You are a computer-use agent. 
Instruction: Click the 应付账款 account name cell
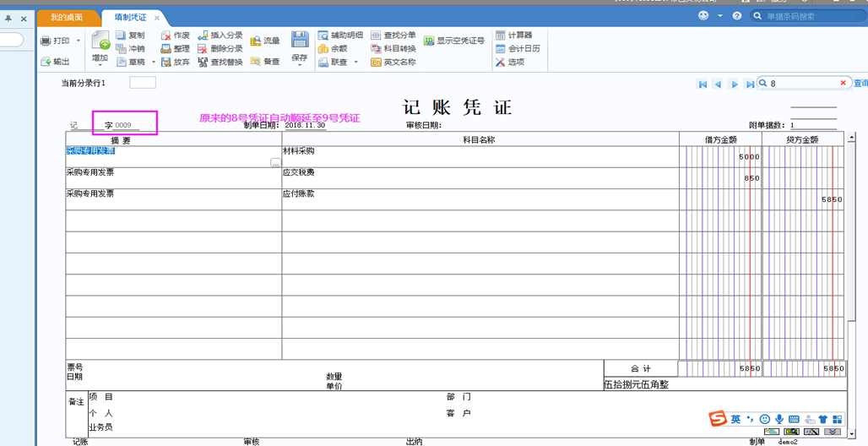pos(480,199)
